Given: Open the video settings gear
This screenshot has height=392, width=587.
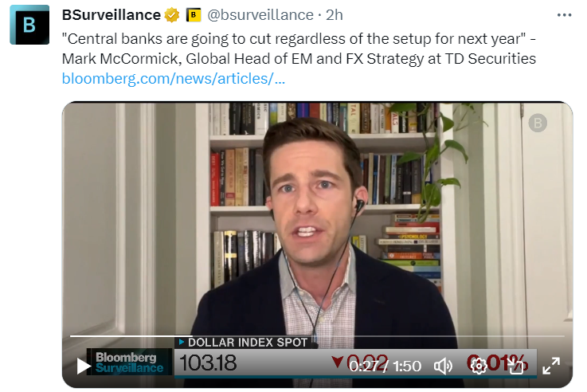Looking at the screenshot, I should coord(478,366).
